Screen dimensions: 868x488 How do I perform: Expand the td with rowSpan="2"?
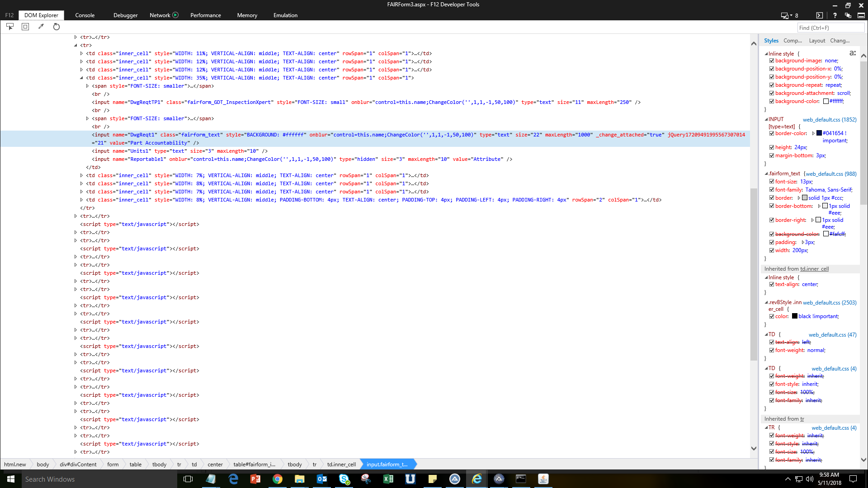(81, 200)
